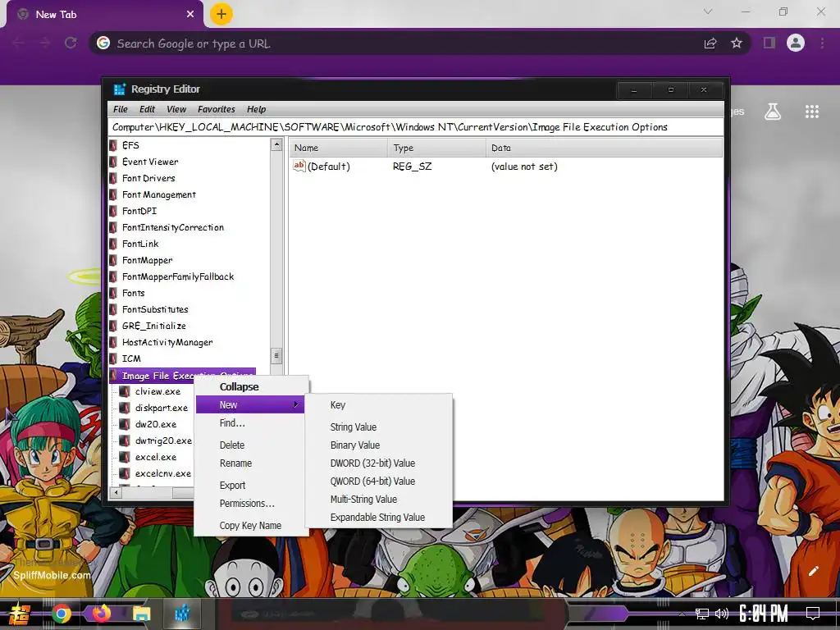
Task: Select Find... in the context menu
Action: coord(252,423)
